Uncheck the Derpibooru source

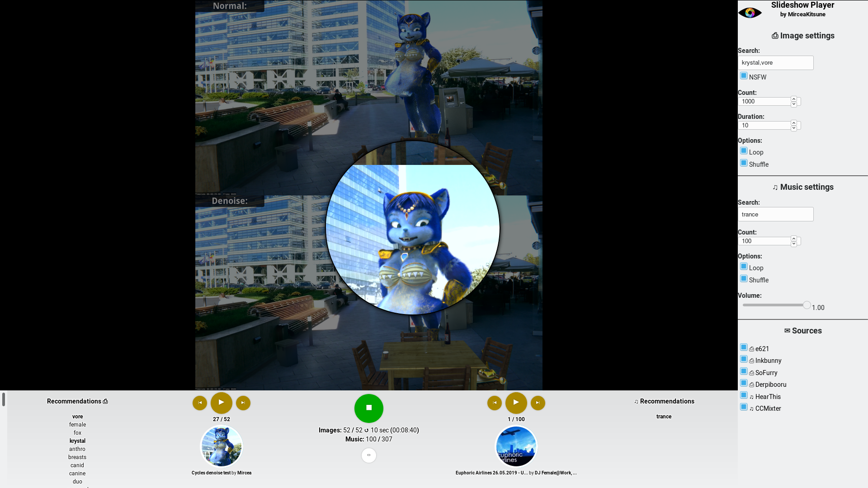tap(744, 383)
